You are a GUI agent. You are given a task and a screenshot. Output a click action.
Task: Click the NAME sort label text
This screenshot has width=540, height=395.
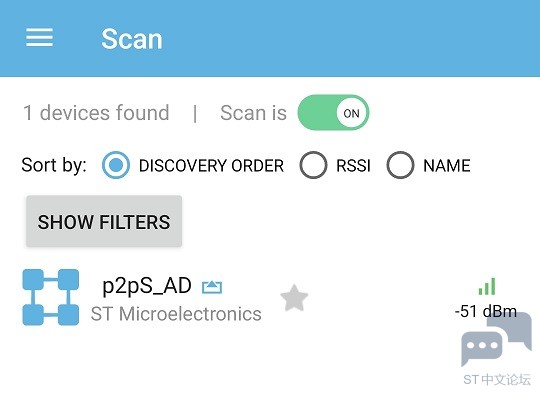click(x=447, y=166)
